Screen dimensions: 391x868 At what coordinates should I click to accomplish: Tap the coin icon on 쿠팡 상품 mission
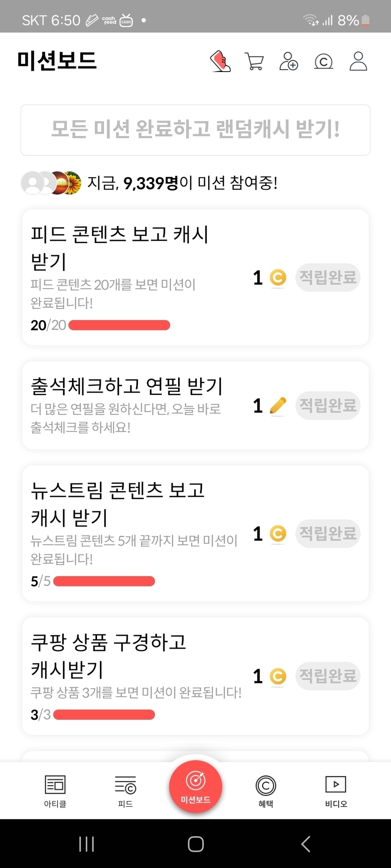tap(278, 676)
